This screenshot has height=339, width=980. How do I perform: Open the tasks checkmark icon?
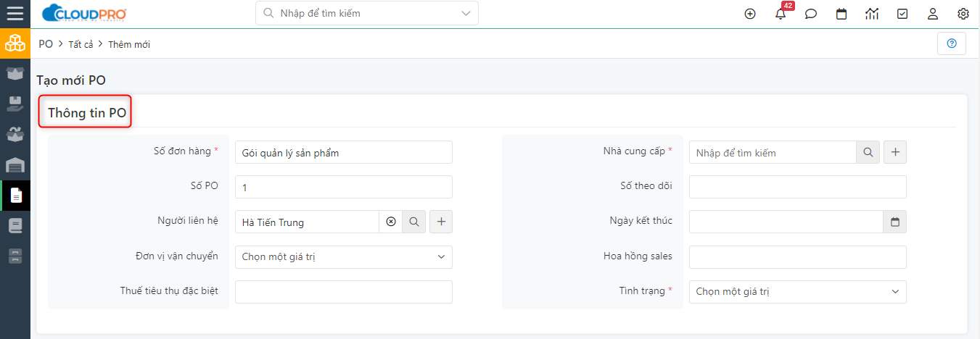tap(902, 14)
